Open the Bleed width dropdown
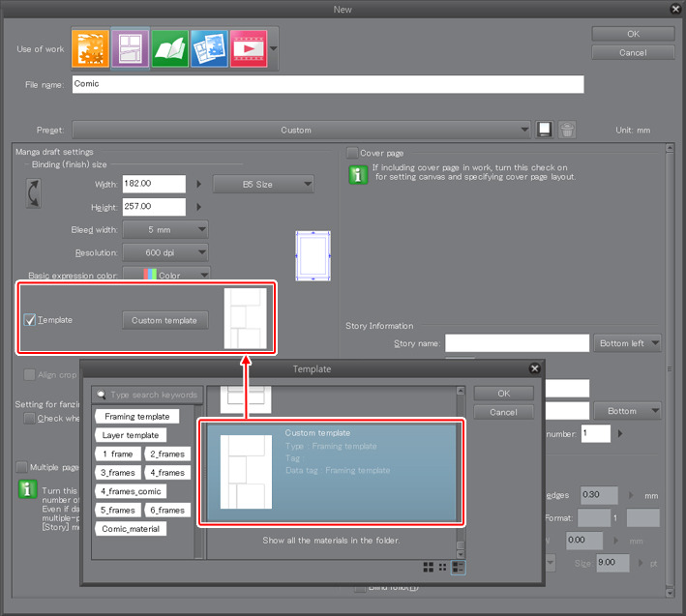Image resolution: width=686 pixels, height=616 pixels. tap(165, 229)
